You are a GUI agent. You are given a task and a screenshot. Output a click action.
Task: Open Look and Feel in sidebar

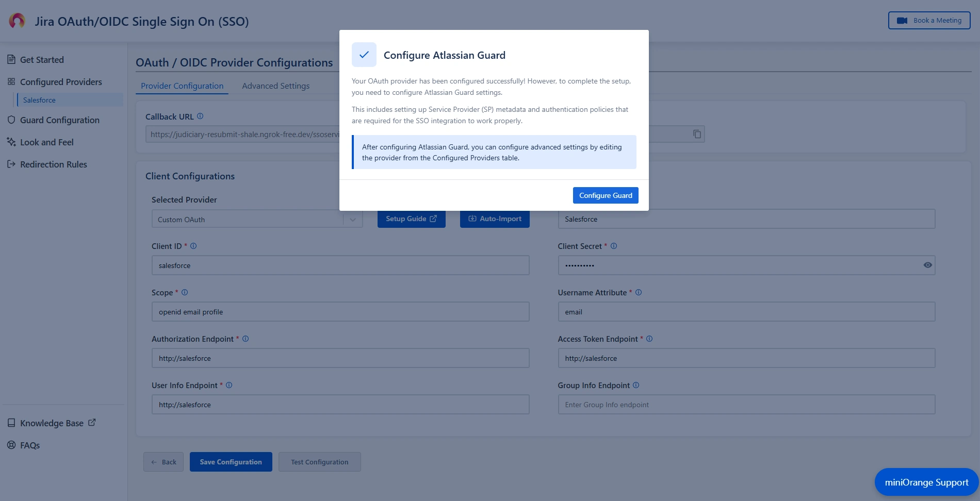(46, 142)
